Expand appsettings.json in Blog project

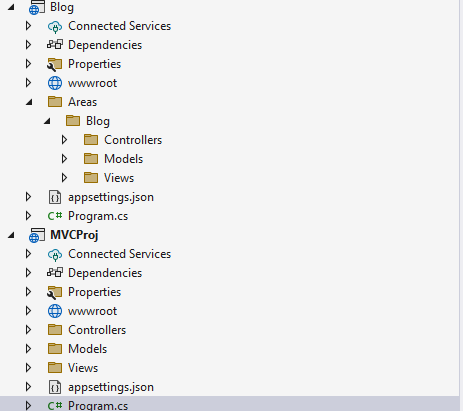[x=29, y=197]
